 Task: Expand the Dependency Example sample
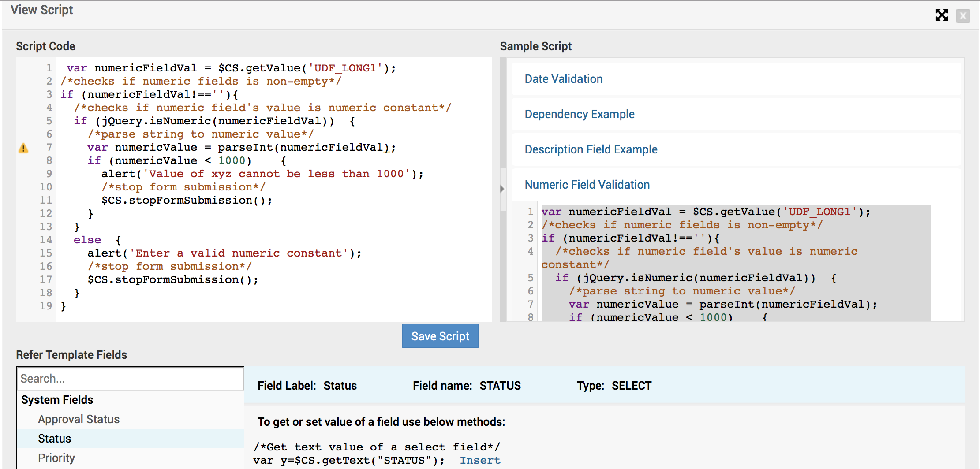coord(579,114)
